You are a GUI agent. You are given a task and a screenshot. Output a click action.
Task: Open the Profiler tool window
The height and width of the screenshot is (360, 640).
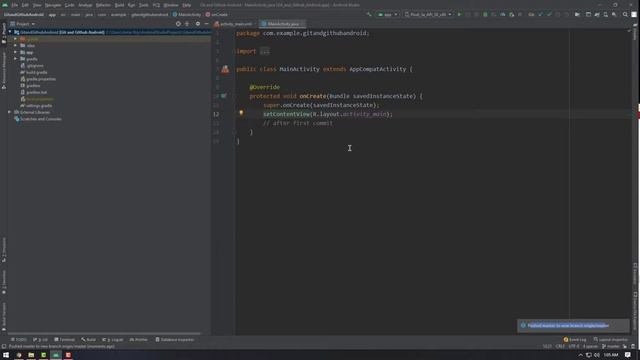[139, 340]
